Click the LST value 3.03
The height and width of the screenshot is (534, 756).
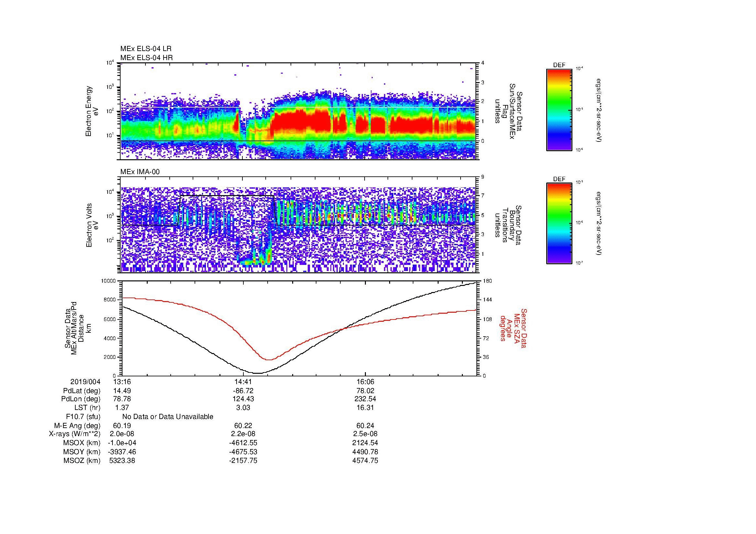tap(243, 408)
